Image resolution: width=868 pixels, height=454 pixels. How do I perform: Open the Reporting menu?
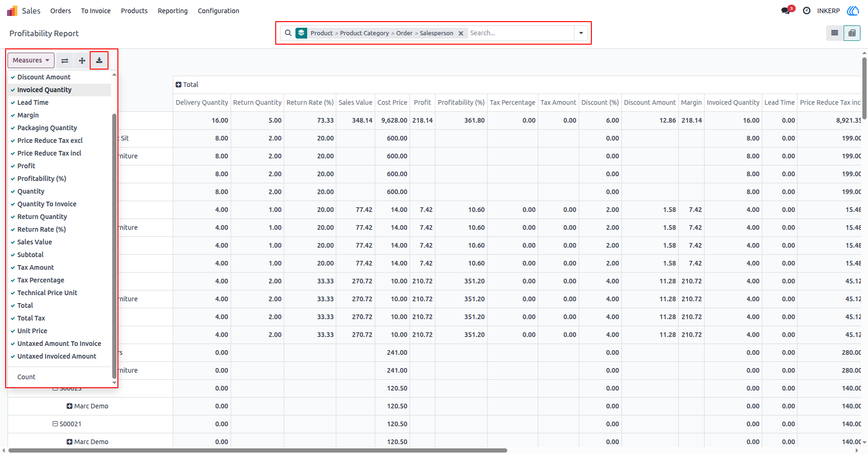[x=173, y=11]
